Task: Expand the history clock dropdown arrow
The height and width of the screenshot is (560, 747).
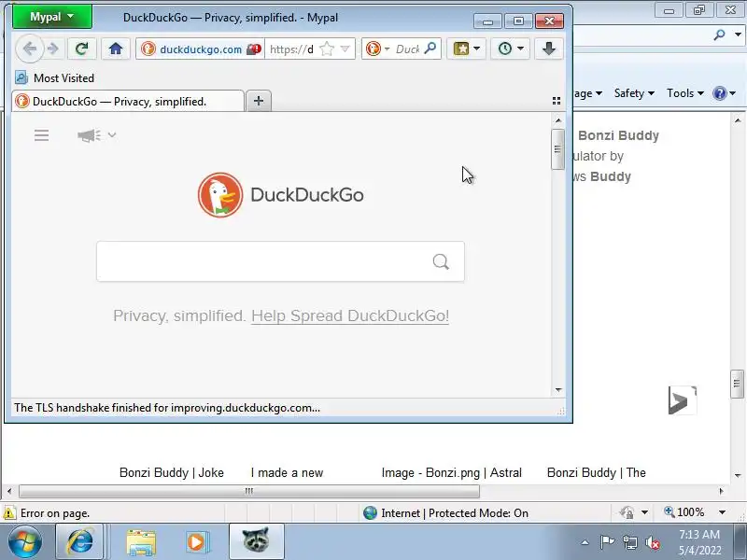Action: point(521,49)
